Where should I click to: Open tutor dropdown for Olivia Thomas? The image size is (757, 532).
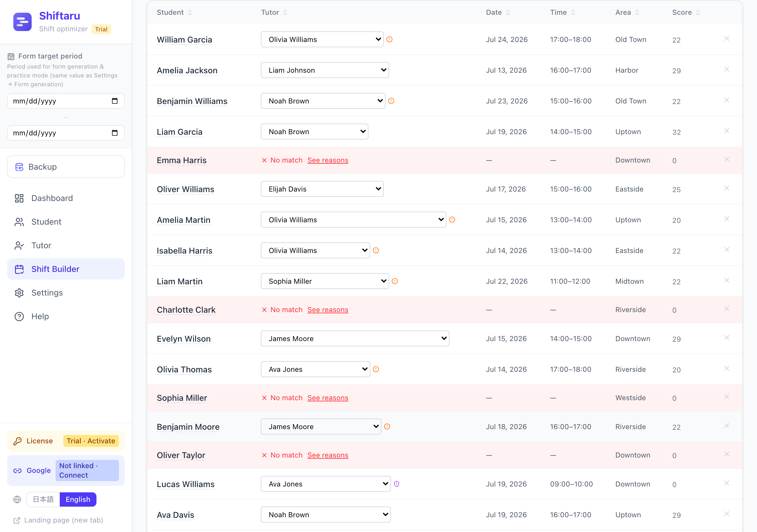tap(316, 369)
